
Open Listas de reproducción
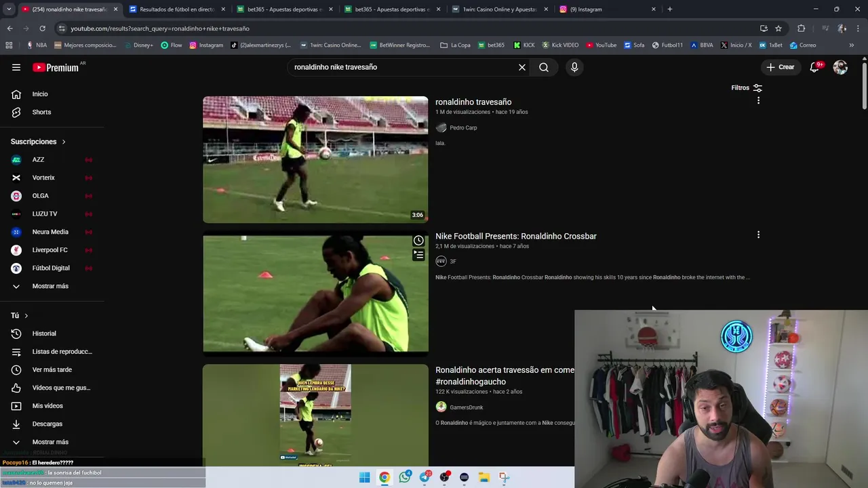(52, 352)
